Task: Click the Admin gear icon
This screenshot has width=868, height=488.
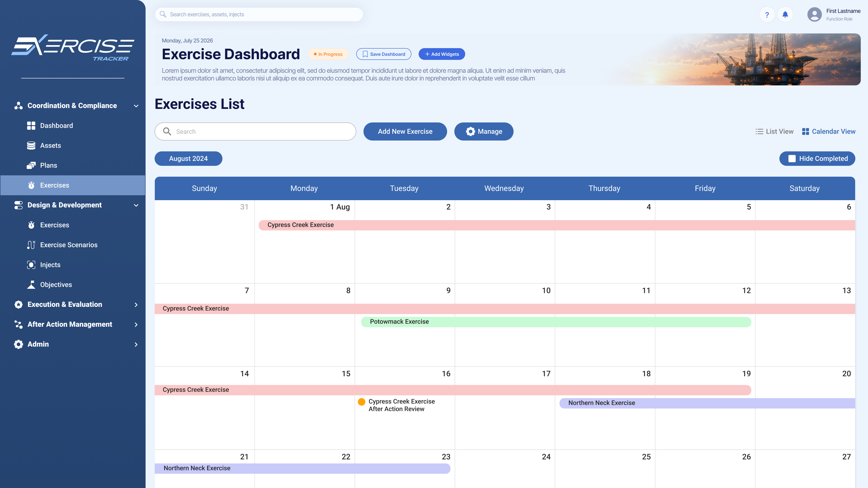Action: pyautogui.click(x=19, y=344)
